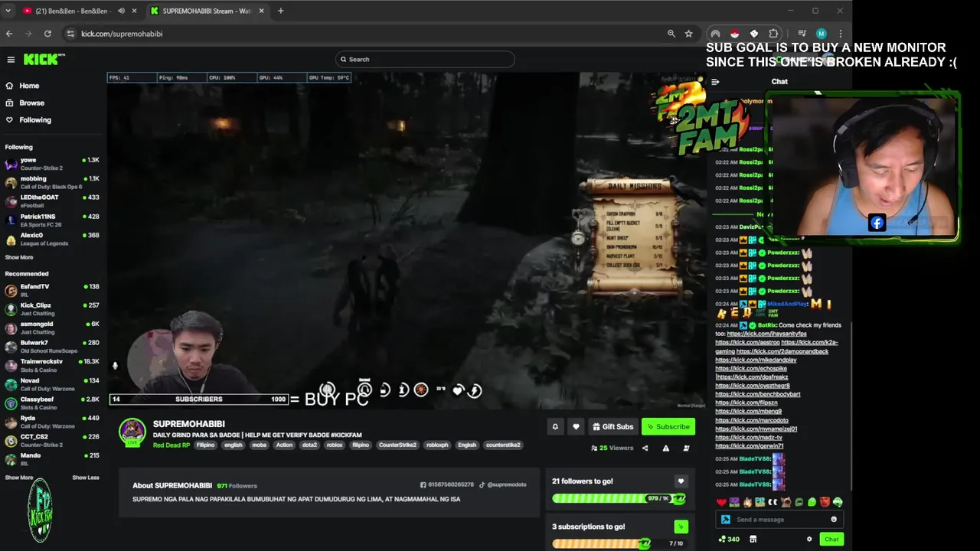Open recommended channel asmongold
The height and width of the screenshot is (551, 980).
tap(52, 328)
